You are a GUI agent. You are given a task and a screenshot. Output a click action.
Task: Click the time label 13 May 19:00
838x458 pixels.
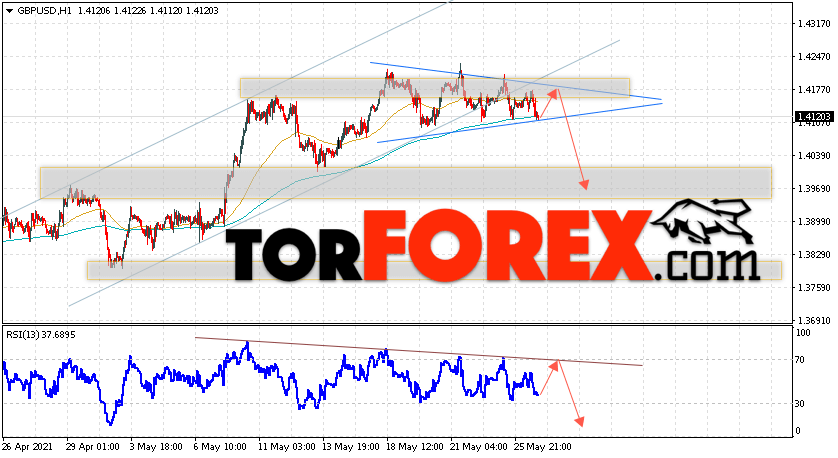(350, 446)
